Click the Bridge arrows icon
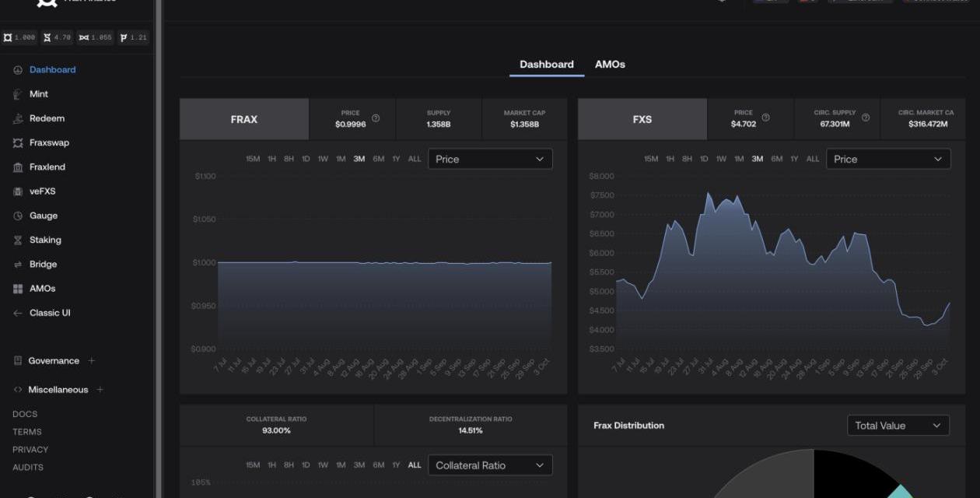Viewport: 980px width, 498px height. tap(18, 265)
